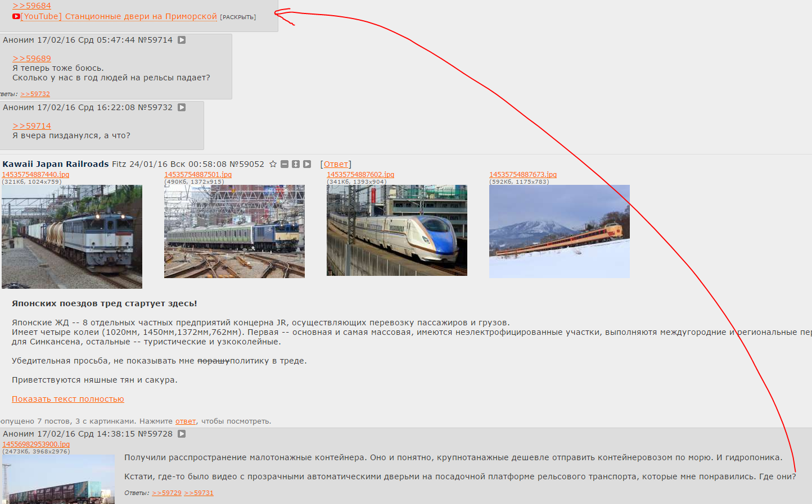The height and width of the screenshot is (504, 812).
Task: Open file link 14535754887501.jpg
Action: [x=198, y=175]
